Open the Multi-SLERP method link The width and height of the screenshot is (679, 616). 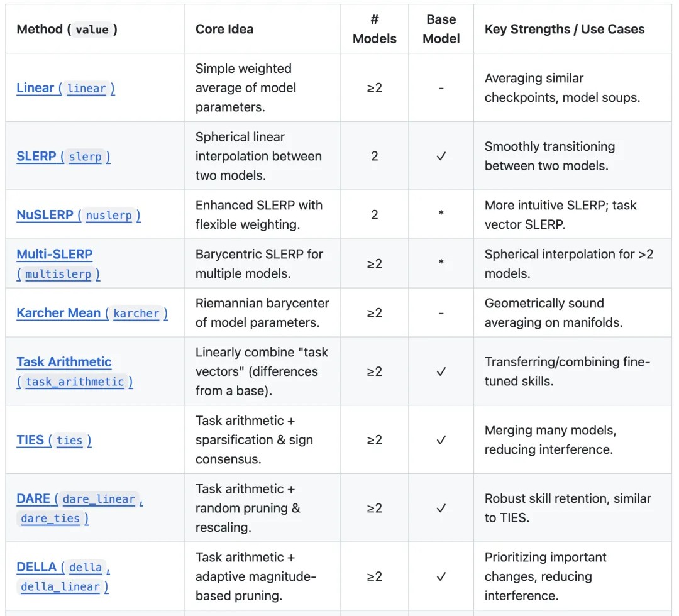[x=55, y=255]
